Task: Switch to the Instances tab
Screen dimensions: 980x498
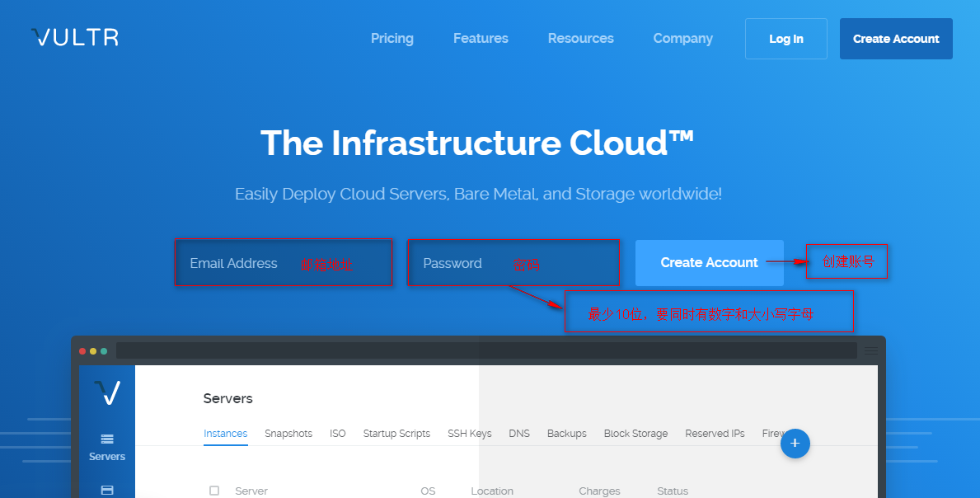Action: pos(226,434)
